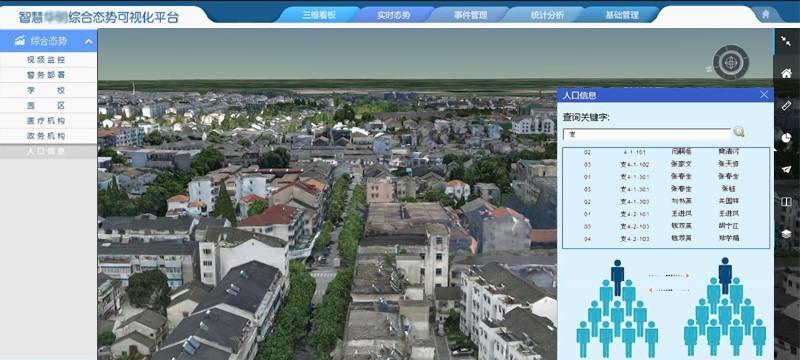Click the magnifier search icon beside keyword field
This screenshot has width=800, height=360.
pos(739,132)
